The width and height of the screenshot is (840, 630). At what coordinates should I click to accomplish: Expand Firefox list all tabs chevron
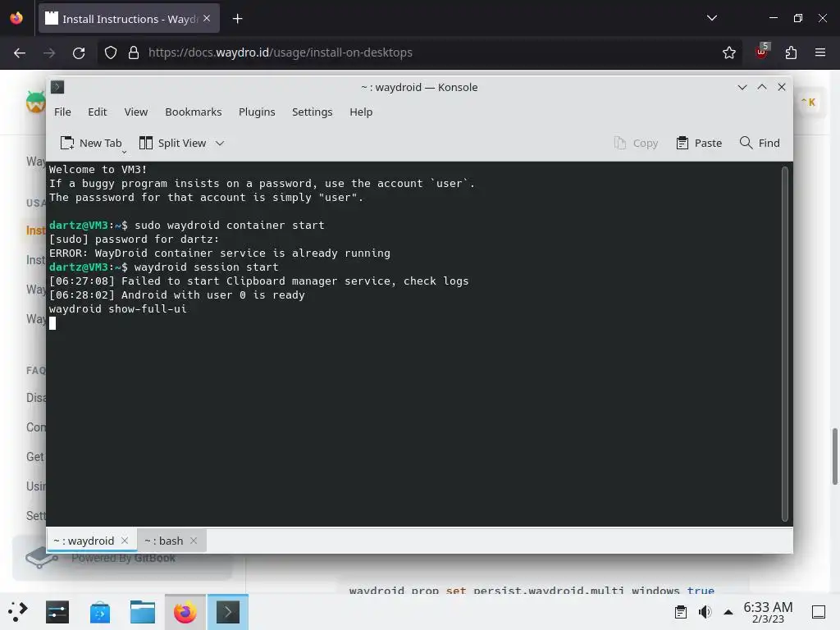[x=712, y=18]
